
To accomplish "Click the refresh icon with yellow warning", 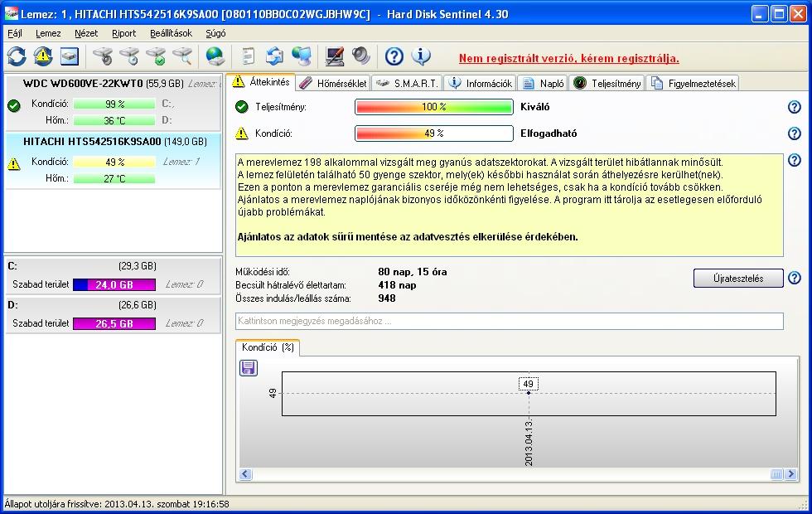I will (43, 56).
